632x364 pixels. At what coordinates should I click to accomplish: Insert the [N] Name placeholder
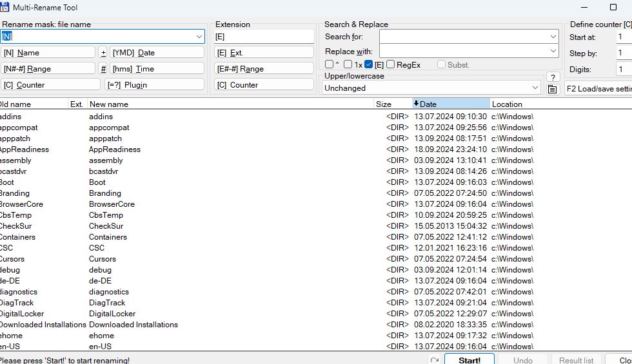click(x=48, y=52)
